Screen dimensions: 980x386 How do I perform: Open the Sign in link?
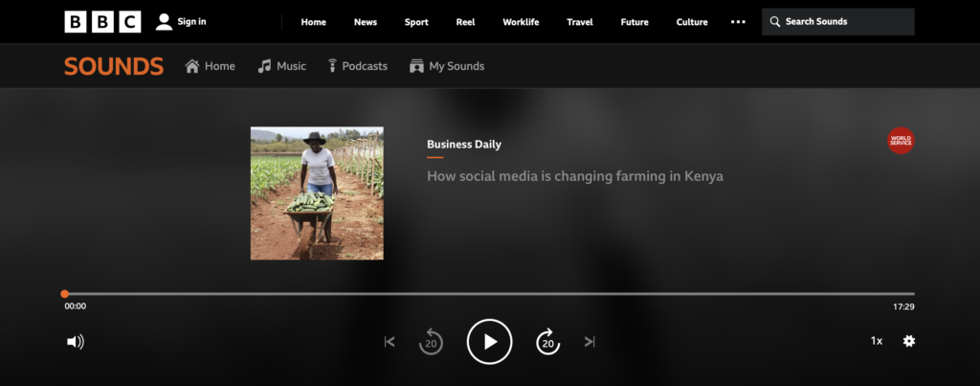pos(191,22)
